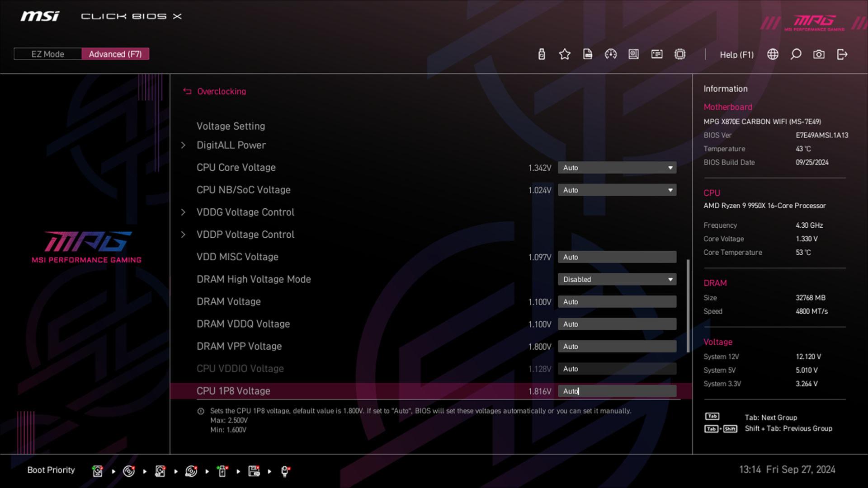Image resolution: width=868 pixels, height=488 pixels.
Task: Select the floppy disk boot device
Action: pos(254,471)
